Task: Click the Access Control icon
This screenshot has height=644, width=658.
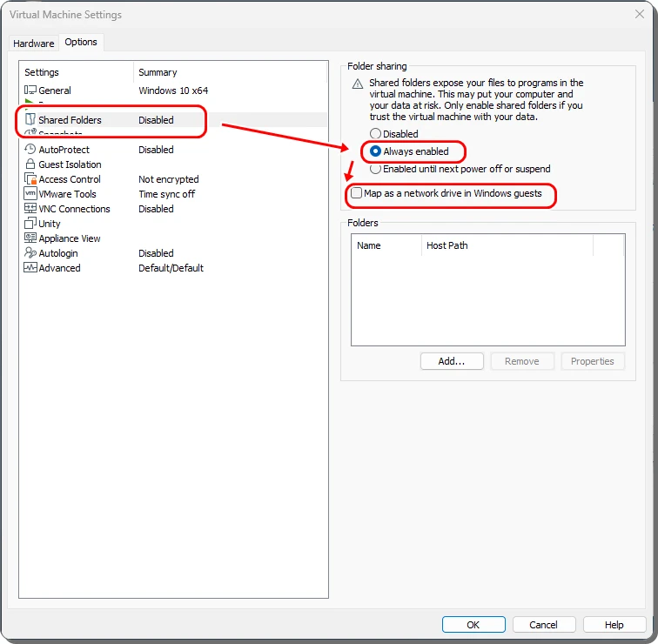Action: click(30, 179)
